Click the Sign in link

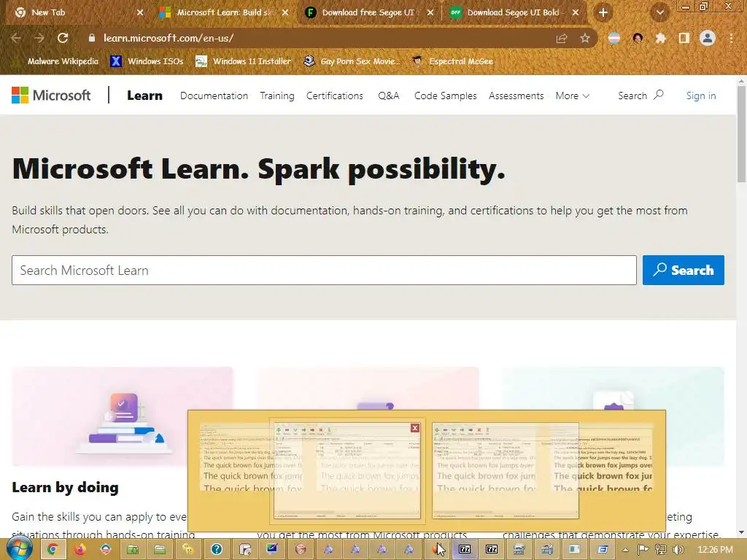[701, 96]
